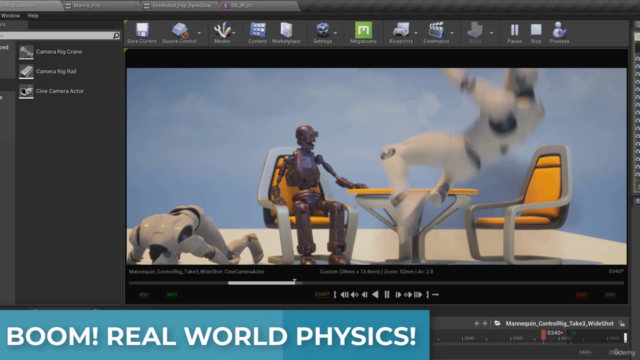The height and width of the screenshot is (360, 640).
Task: Click the green playback start frame value
Action: [x=171, y=294]
